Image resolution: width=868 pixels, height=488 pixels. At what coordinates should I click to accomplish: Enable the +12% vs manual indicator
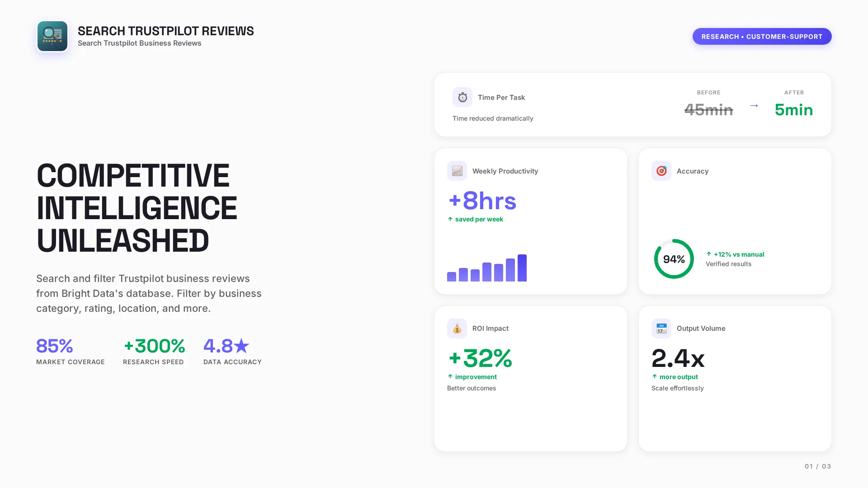point(735,254)
